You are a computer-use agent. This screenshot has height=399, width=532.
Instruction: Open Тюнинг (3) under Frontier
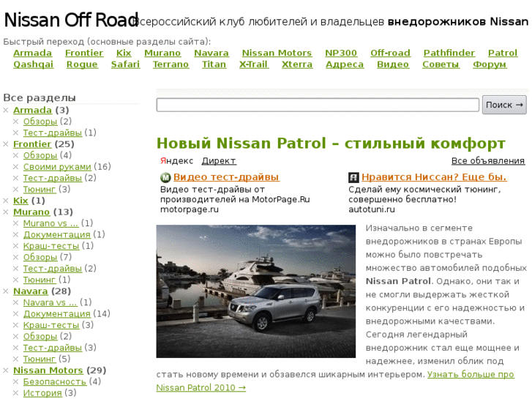pos(40,189)
